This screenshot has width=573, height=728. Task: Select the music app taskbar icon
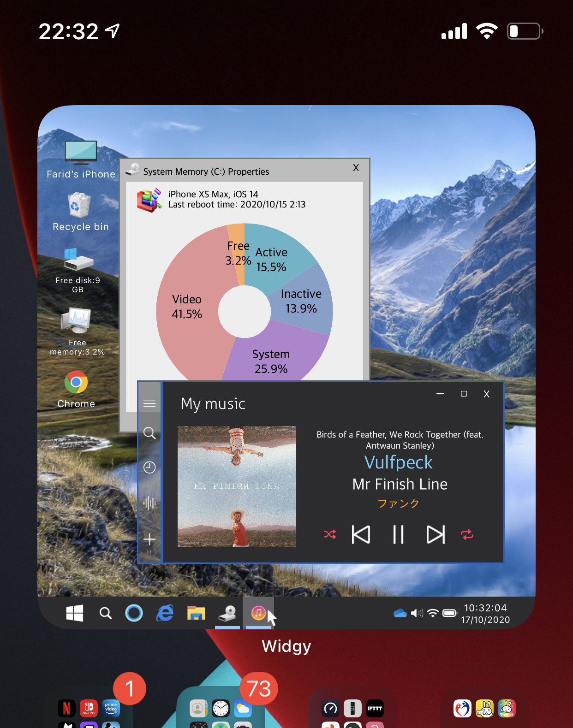[x=258, y=613]
